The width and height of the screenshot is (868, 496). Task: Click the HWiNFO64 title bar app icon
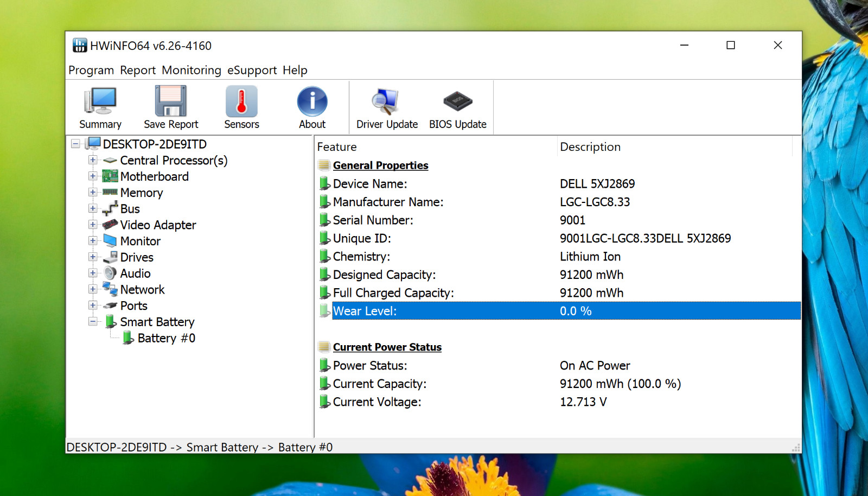(80, 46)
